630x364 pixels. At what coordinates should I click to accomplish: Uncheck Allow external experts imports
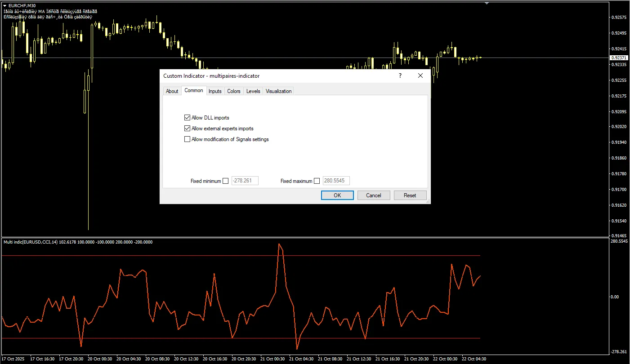[188, 129]
